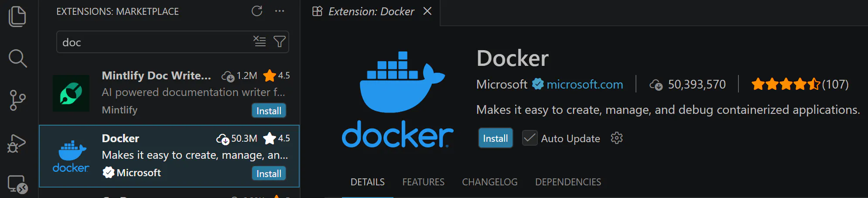This screenshot has width=868, height=198.
Task: Click the Microsoft publisher name in details
Action: click(x=502, y=84)
